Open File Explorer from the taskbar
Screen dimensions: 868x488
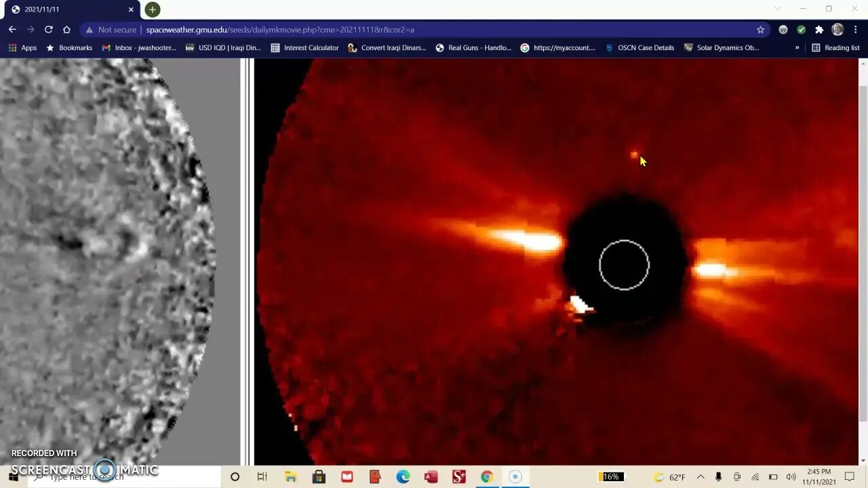(290, 476)
